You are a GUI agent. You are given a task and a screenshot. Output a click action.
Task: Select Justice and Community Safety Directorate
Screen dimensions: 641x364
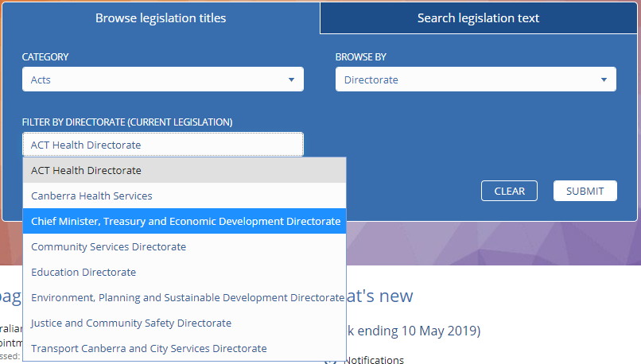coord(185,323)
